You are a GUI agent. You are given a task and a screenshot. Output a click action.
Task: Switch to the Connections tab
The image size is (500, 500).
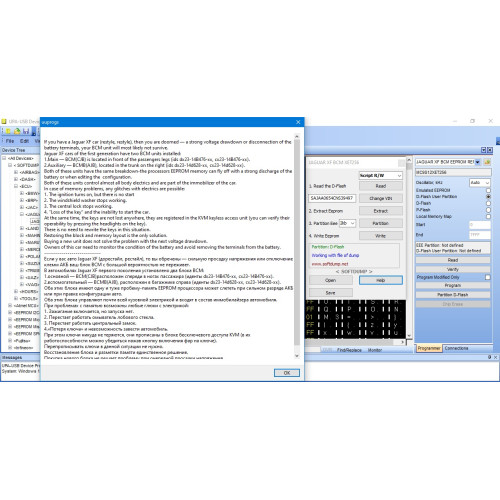[456, 348]
